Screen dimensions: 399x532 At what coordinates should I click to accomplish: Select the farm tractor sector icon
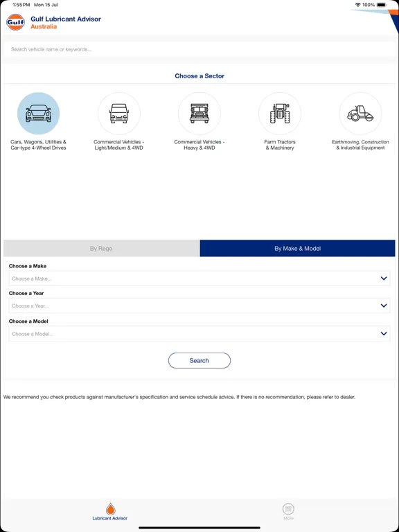tap(280, 114)
